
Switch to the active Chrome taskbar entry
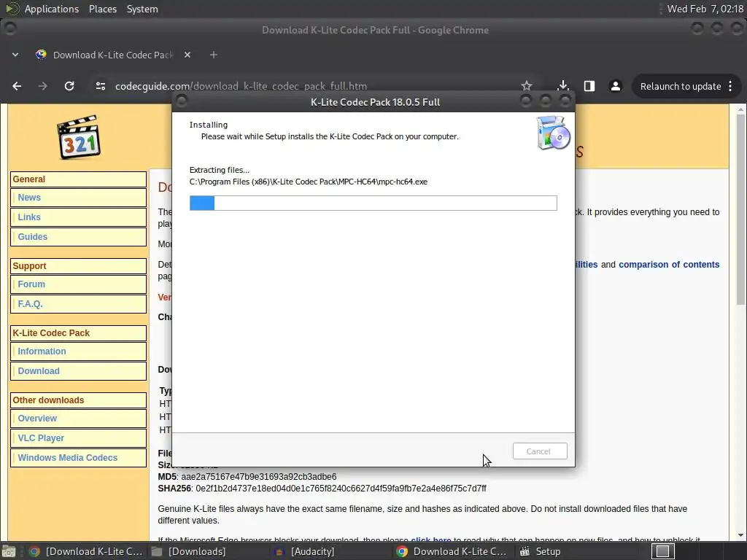[452, 551]
